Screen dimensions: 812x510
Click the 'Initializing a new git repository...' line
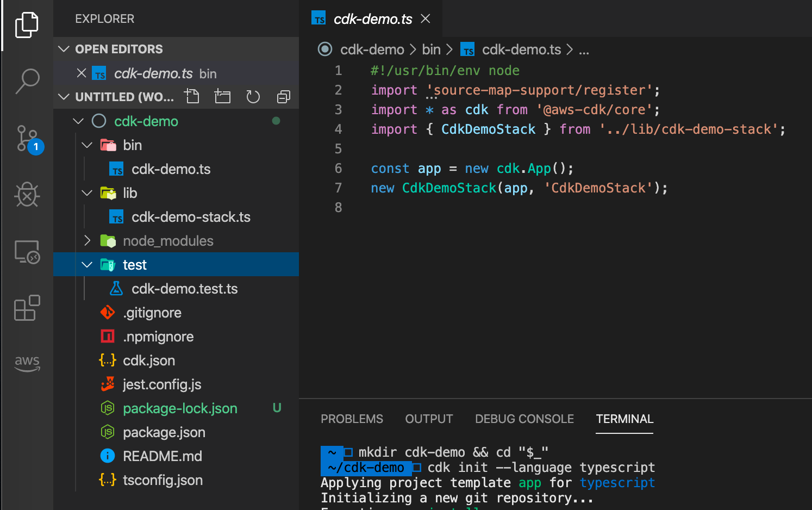pos(457,497)
